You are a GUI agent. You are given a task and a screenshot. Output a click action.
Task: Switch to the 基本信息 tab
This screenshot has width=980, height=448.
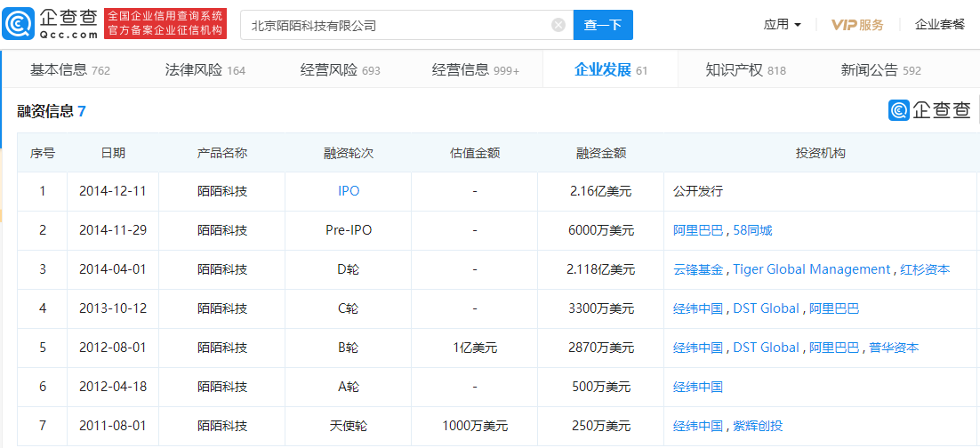click(x=69, y=70)
